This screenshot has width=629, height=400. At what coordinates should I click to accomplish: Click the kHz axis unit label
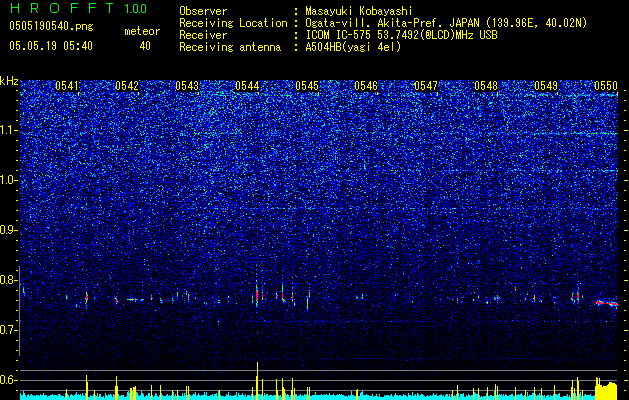click(x=9, y=81)
